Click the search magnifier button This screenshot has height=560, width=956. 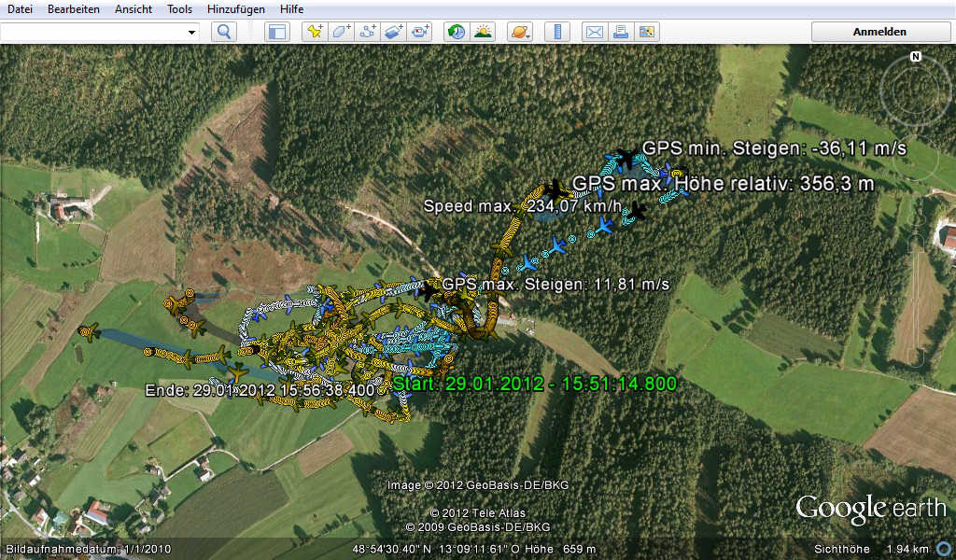click(x=224, y=32)
